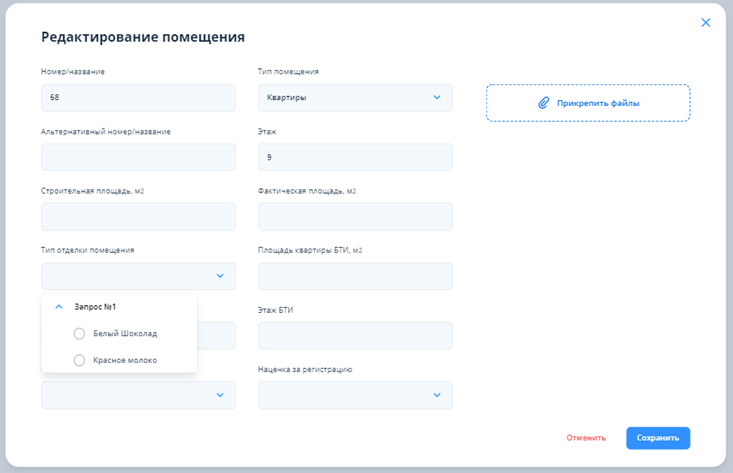Close the room editing dialog with X
Image resolution: width=733 pixels, height=473 pixels.
pyautogui.click(x=705, y=23)
